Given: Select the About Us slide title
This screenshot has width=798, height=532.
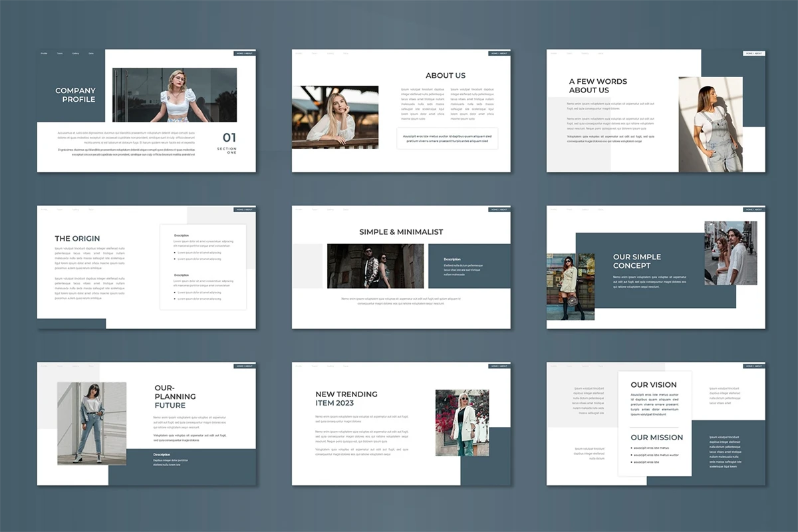Looking at the screenshot, I should click(x=446, y=76).
